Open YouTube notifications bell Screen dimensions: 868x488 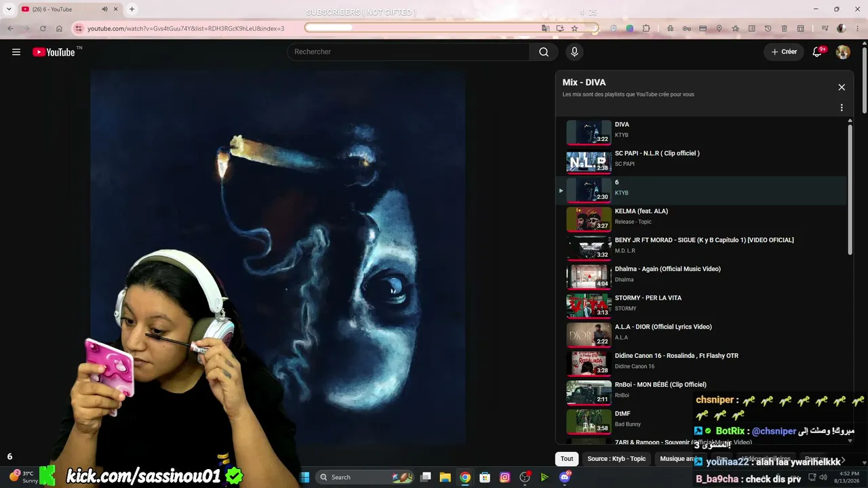tap(818, 52)
